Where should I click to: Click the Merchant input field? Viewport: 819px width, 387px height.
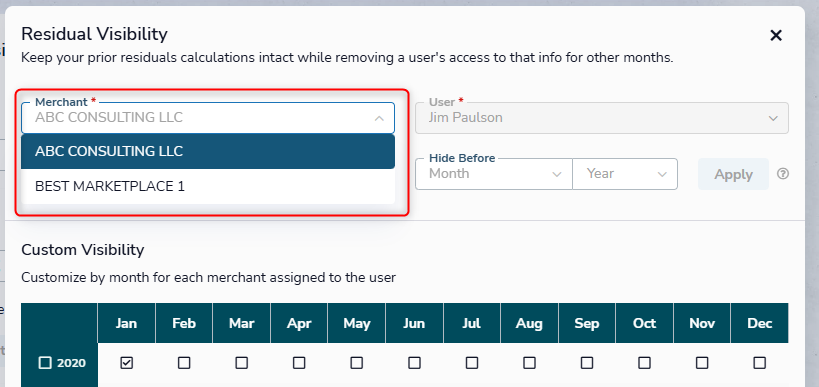pyautogui.click(x=208, y=118)
